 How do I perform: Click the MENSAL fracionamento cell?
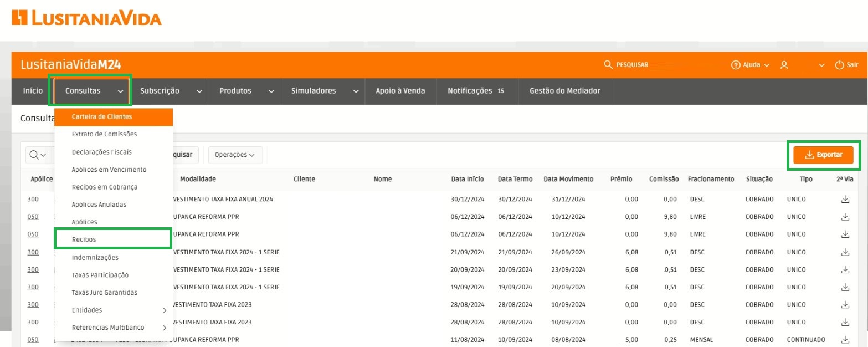pos(701,339)
